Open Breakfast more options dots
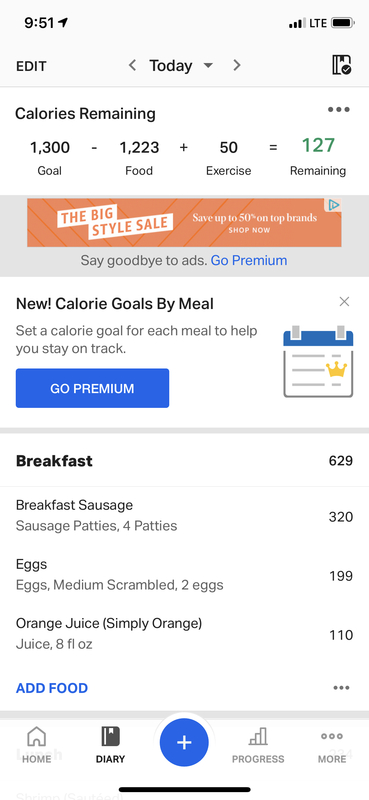369x800 pixels. click(x=341, y=688)
